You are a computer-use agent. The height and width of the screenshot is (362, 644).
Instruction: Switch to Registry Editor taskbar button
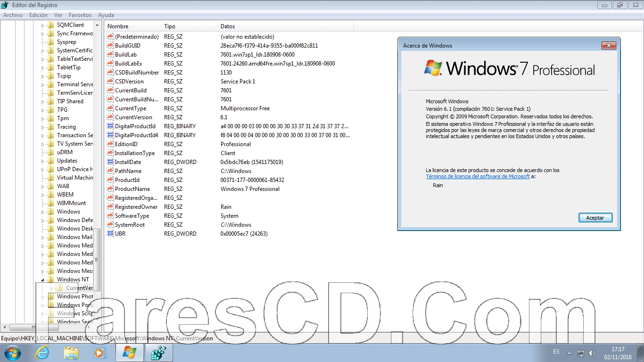(x=158, y=353)
